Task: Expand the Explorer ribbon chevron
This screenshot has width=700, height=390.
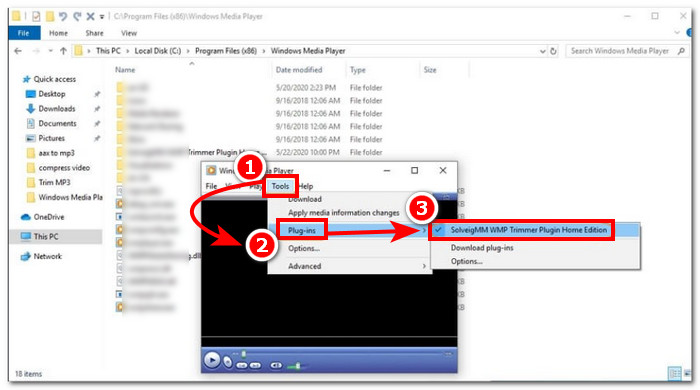Action: coord(677,33)
